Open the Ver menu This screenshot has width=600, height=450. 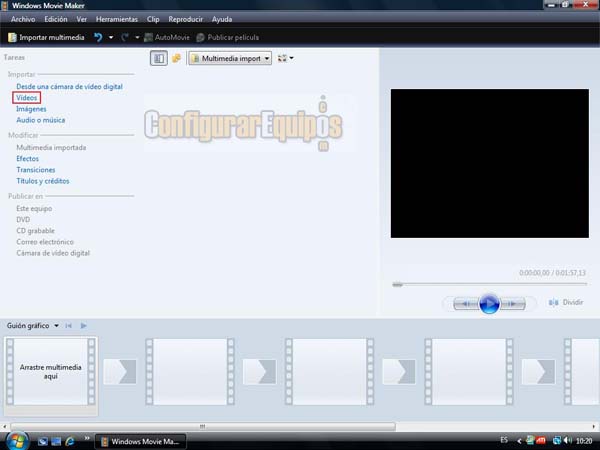click(x=82, y=19)
